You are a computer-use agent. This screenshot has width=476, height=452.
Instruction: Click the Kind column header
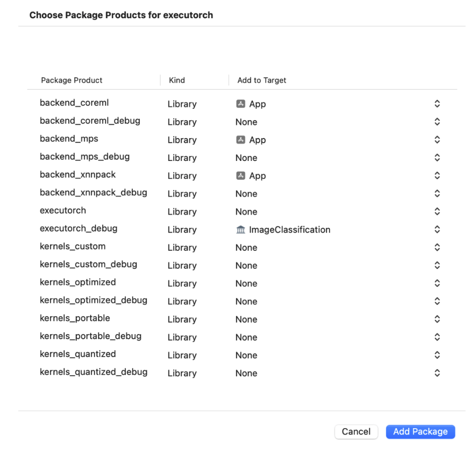(177, 80)
